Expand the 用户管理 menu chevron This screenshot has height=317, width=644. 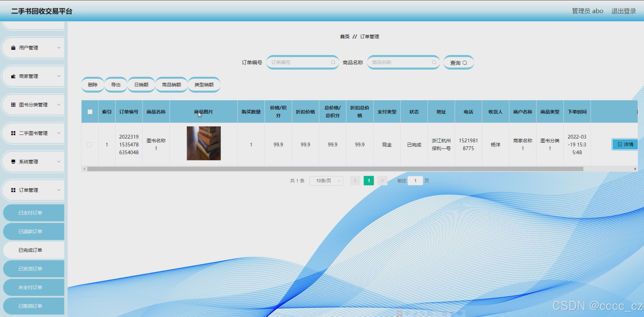(x=59, y=48)
